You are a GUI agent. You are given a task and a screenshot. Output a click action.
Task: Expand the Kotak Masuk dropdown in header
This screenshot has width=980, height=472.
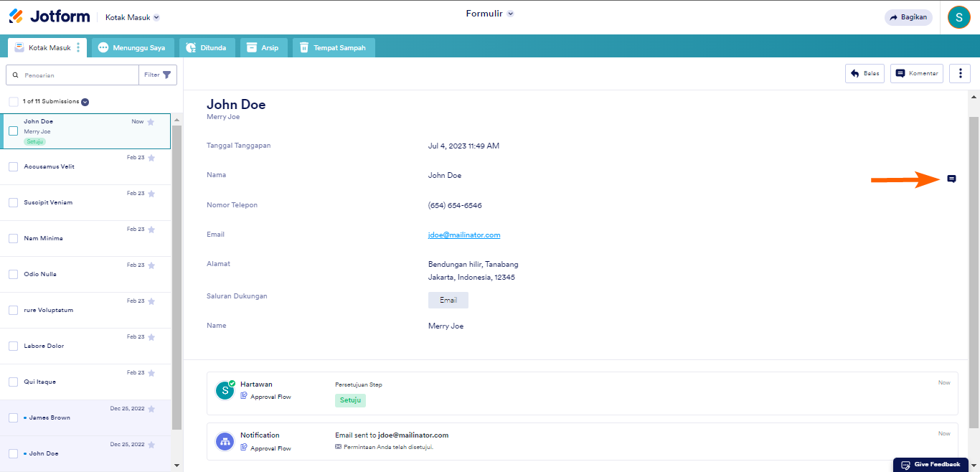(x=156, y=17)
